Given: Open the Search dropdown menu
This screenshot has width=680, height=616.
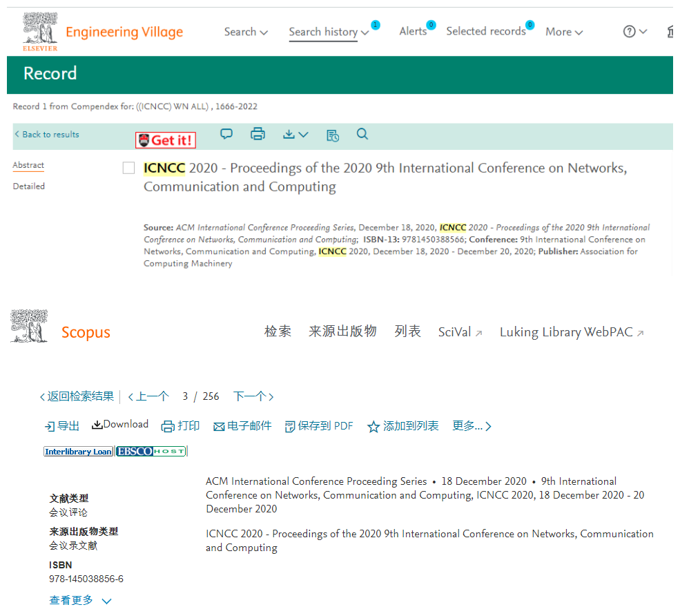Looking at the screenshot, I should pos(246,32).
